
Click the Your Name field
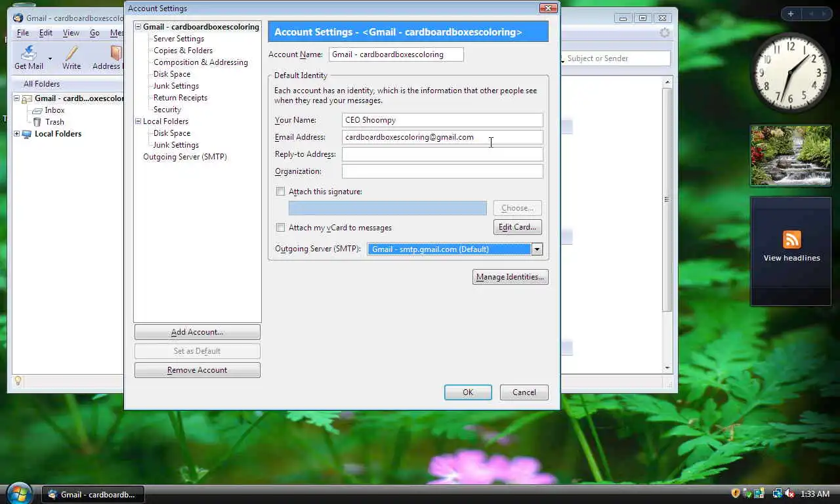coord(442,120)
